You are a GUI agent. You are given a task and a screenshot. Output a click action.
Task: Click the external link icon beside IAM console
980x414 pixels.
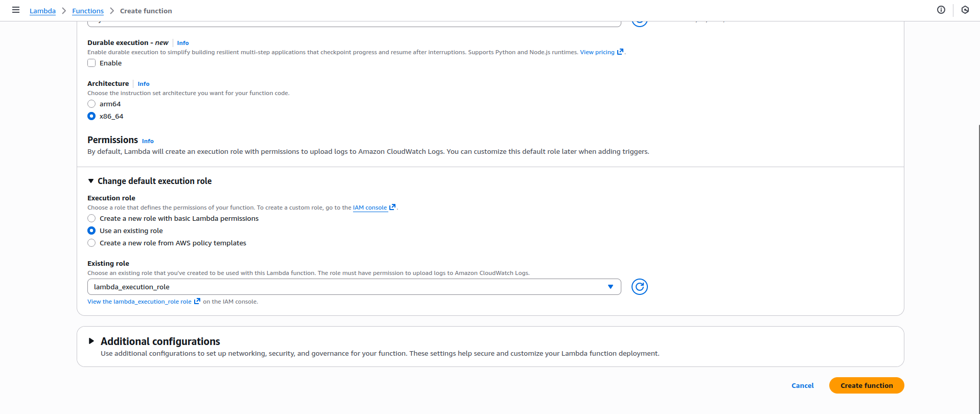pos(392,208)
